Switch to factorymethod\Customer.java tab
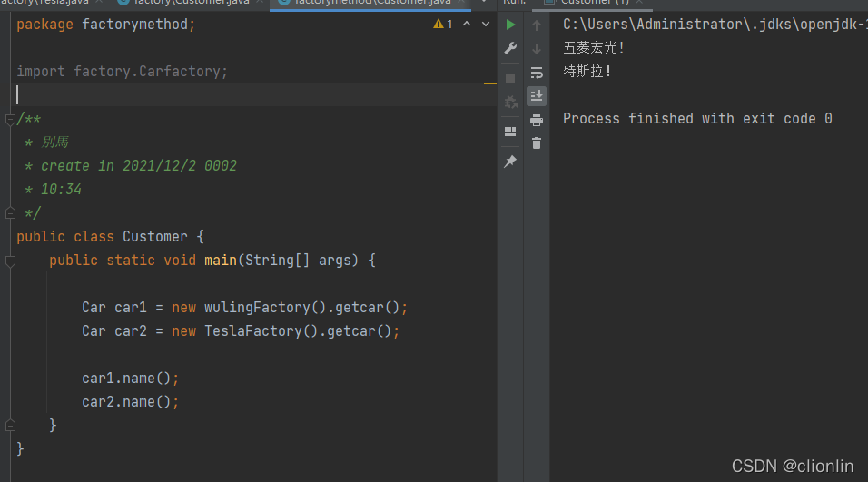 [x=372, y=3]
